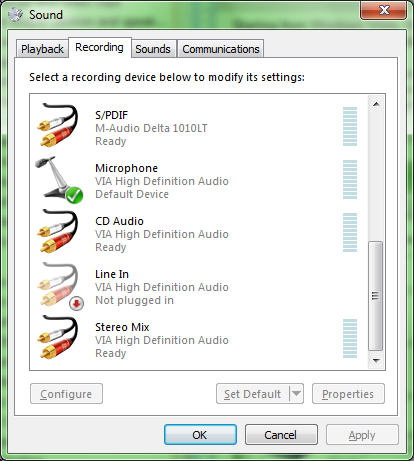The height and width of the screenshot is (461, 414).
Task: Click the green default checkmark on Microphone
Action: point(74,195)
